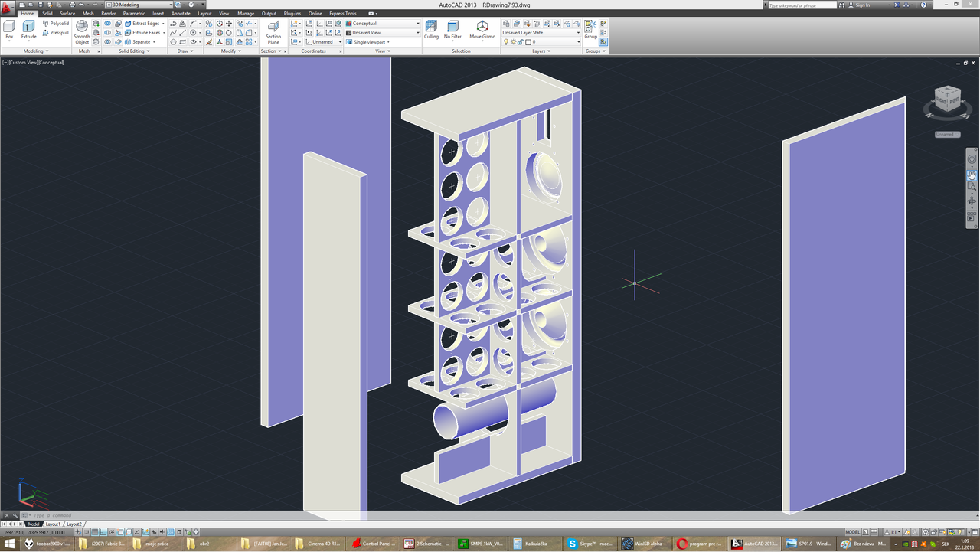Switch to the Mesh ribbon tab
The image size is (980, 552).
(88, 14)
